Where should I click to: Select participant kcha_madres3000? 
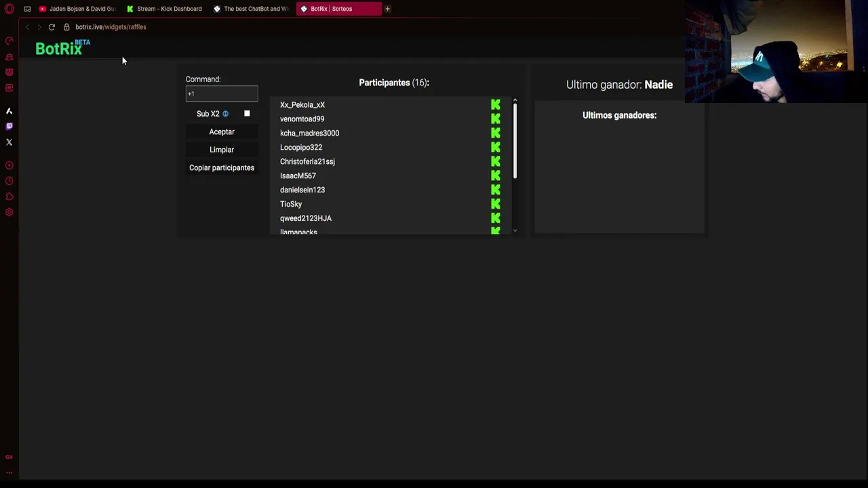[309, 134]
